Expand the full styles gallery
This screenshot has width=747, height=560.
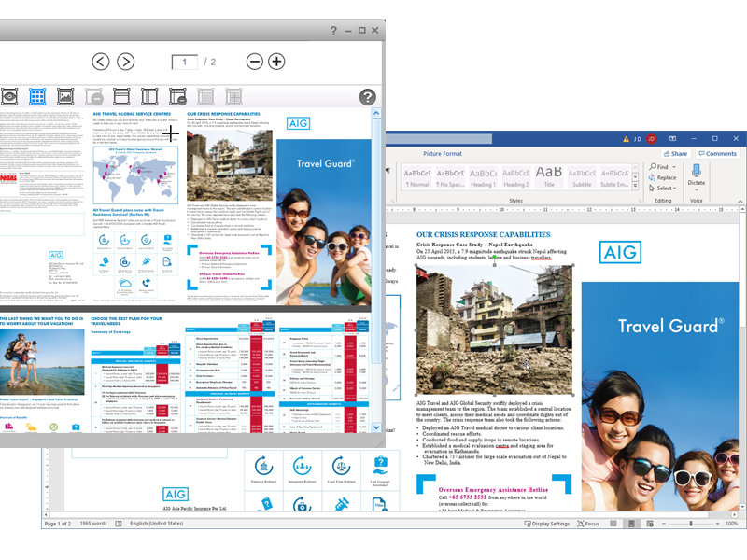tap(635, 186)
